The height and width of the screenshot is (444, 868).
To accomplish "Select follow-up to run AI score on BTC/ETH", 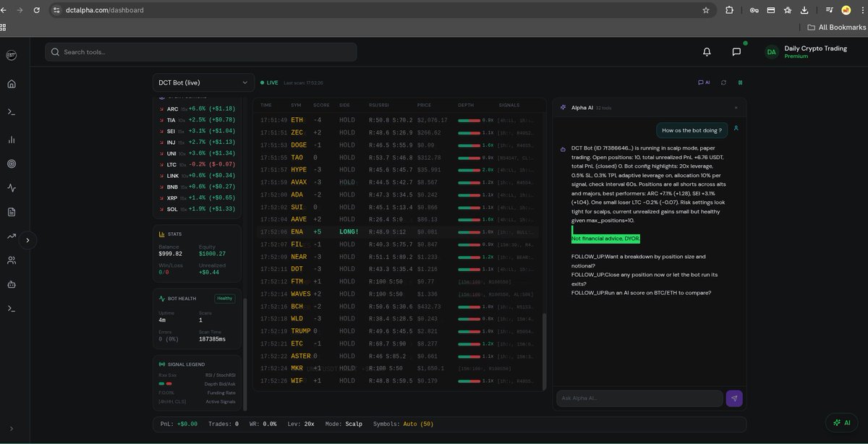I will (641, 293).
